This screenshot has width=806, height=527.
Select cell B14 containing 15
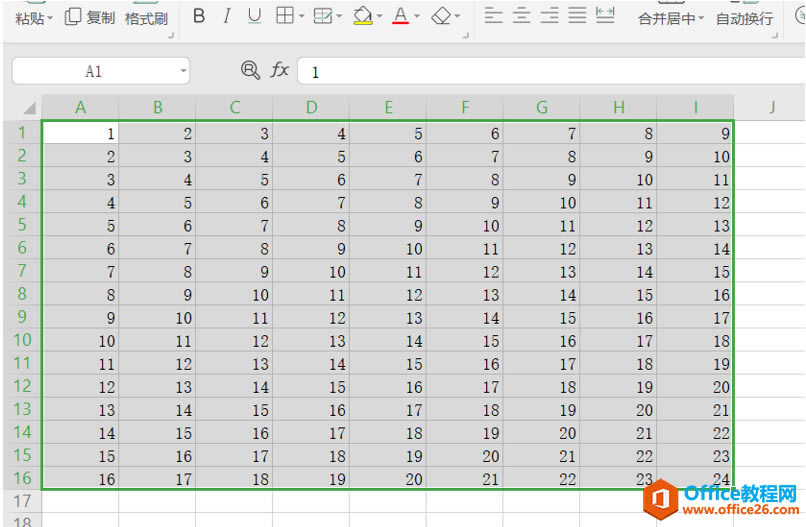tap(157, 432)
